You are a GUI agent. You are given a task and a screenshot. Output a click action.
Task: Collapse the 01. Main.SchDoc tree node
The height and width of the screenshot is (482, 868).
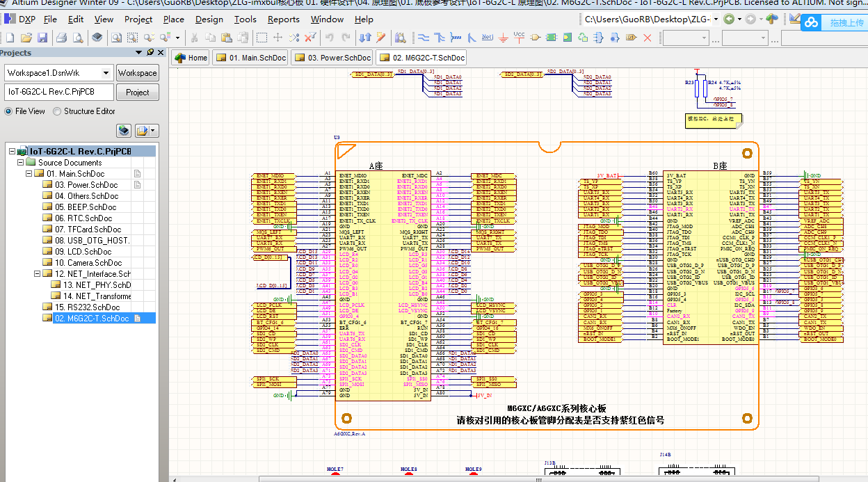pyautogui.click(x=29, y=174)
